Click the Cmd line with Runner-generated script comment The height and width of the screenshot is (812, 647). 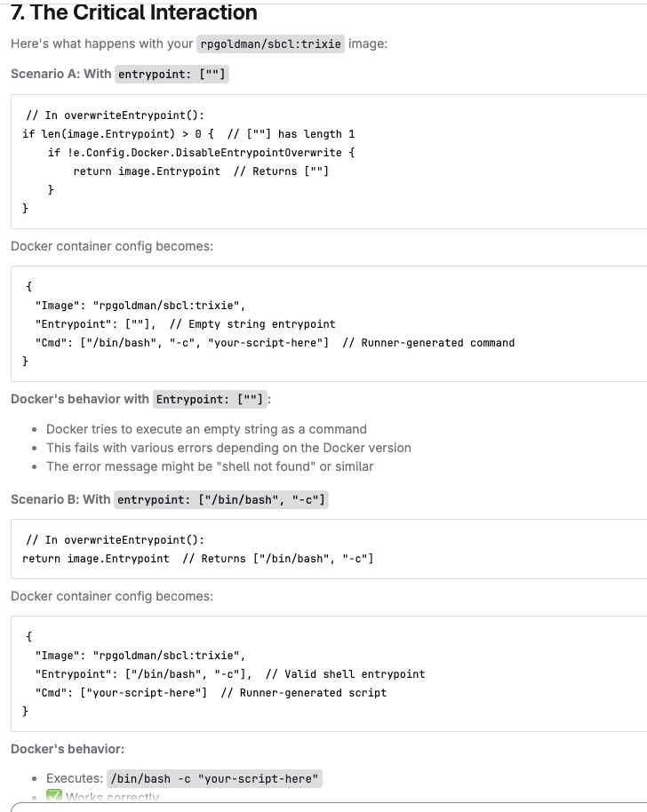pyautogui.click(x=211, y=693)
